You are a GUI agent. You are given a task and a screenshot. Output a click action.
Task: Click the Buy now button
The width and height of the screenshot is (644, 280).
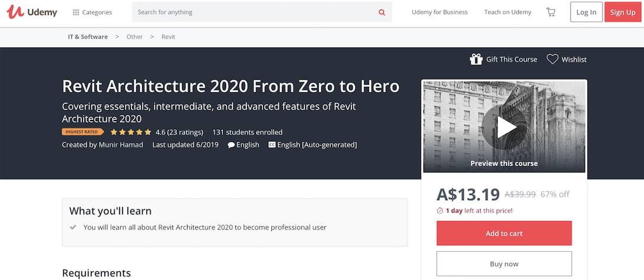(504, 263)
